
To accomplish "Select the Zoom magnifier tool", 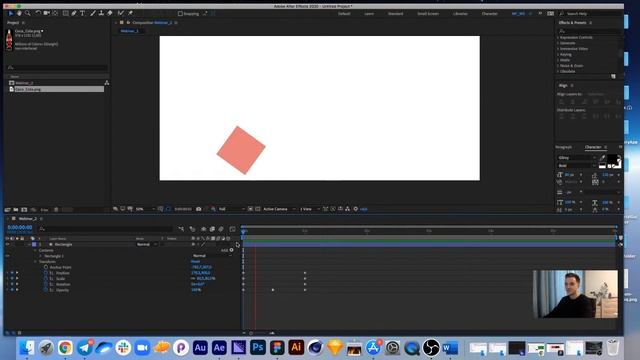I will (x=27, y=13).
